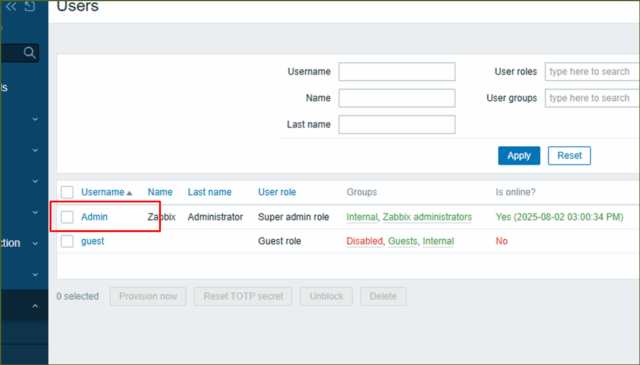640x365 pixels.
Task: Click the Delete button
Action: point(383,296)
